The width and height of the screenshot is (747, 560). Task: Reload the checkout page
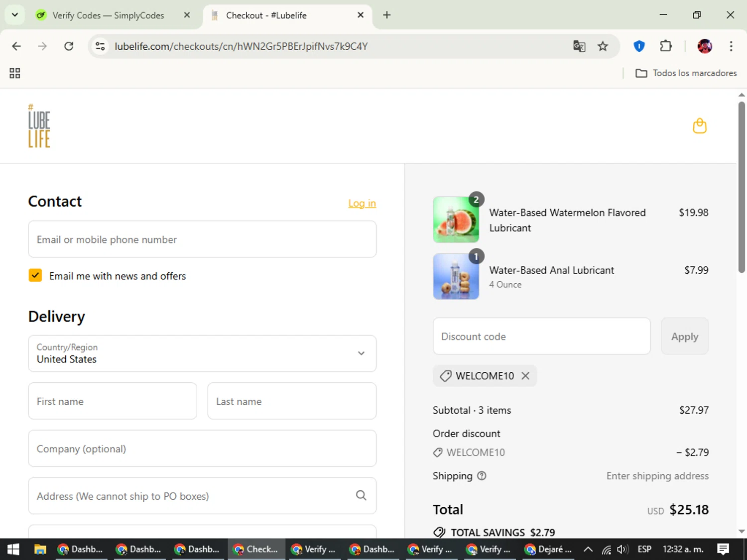click(69, 46)
